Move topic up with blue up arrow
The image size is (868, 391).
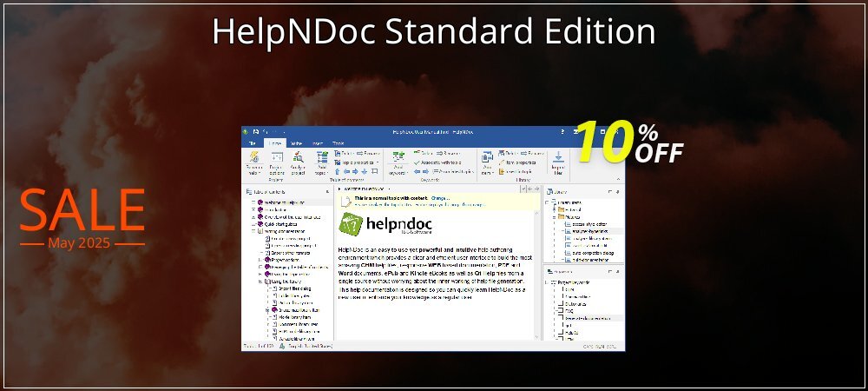[x=337, y=172]
